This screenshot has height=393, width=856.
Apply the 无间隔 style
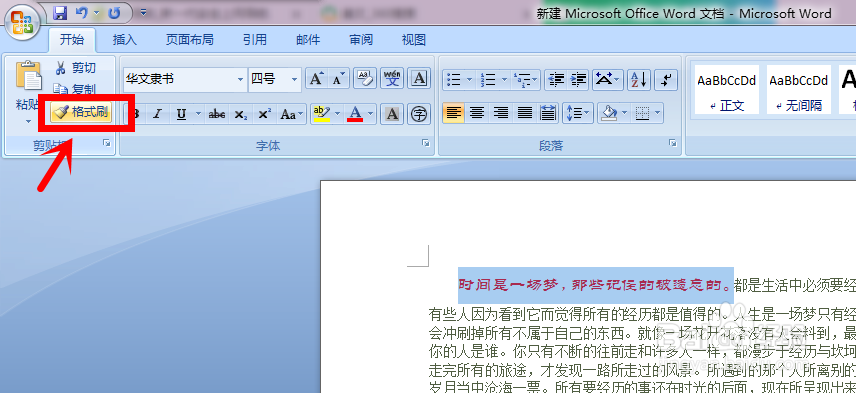point(799,90)
